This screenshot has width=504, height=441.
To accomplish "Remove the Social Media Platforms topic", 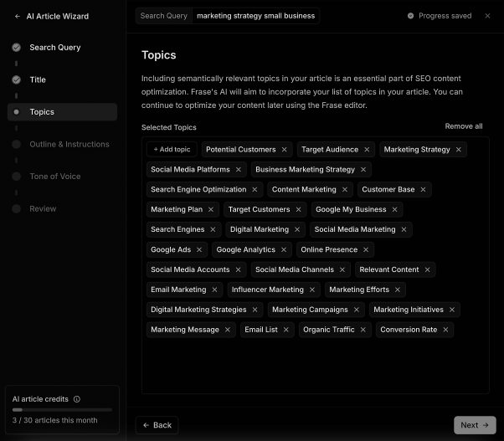I will pos(238,170).
